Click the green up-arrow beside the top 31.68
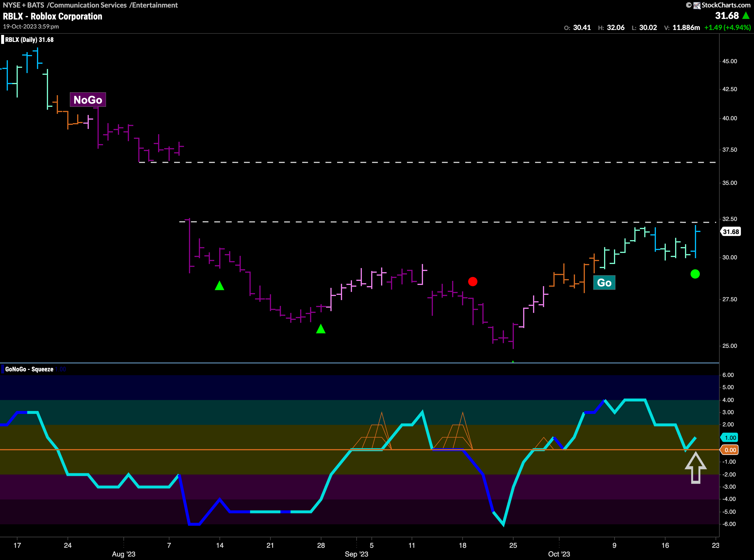The image size is (754, 560). [746, 16]
